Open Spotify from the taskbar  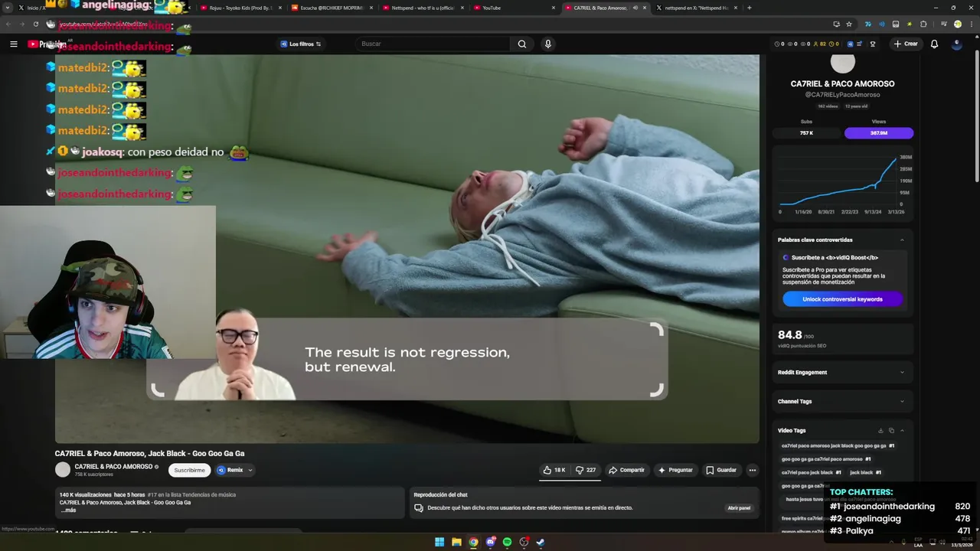tap(507, 542)
